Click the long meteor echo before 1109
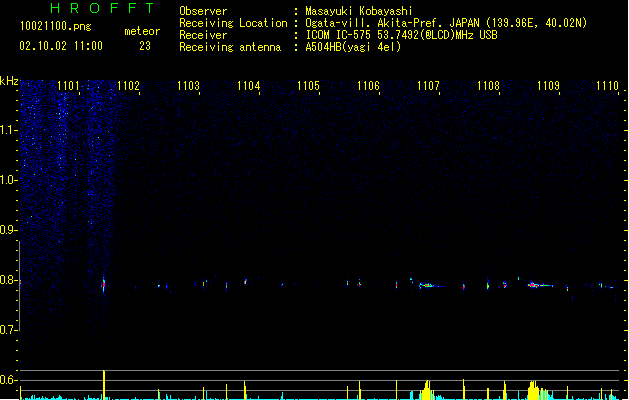Image resolution: width=629 pixels, height=400 pixels. tap(540, 285)
